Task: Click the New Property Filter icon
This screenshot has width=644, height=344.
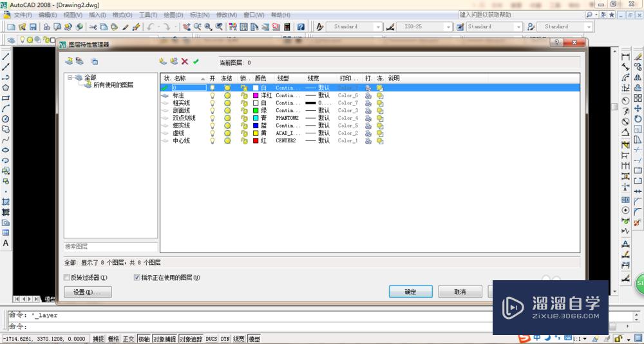Action: [69, 62]
